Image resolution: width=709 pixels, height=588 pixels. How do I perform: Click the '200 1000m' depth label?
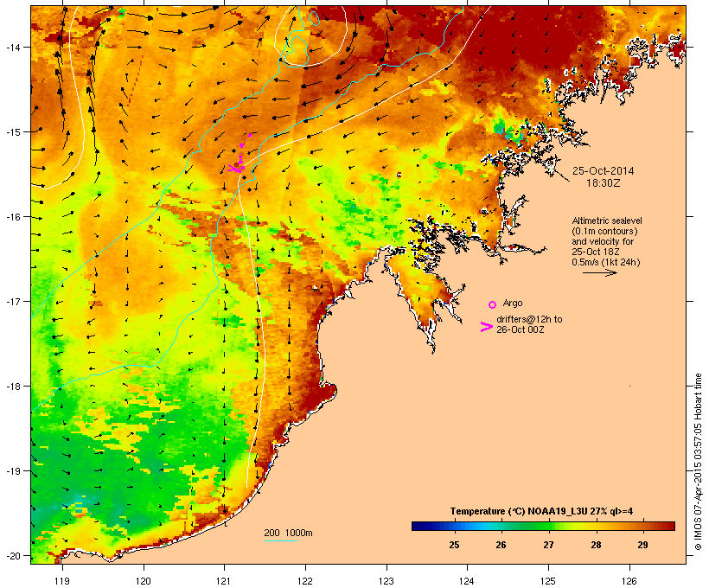tap(288, 533)
